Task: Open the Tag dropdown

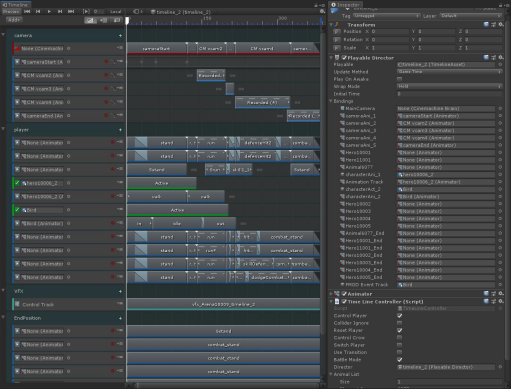Action: 386,16
